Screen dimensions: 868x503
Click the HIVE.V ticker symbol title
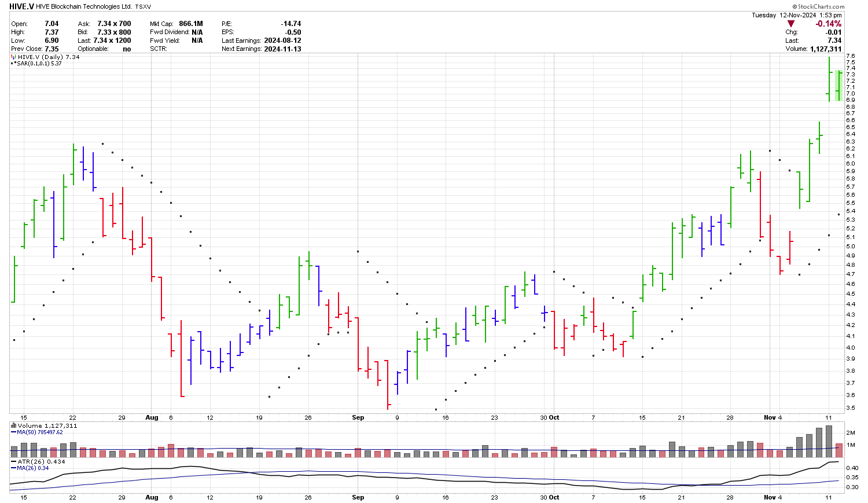coord(21,6)
